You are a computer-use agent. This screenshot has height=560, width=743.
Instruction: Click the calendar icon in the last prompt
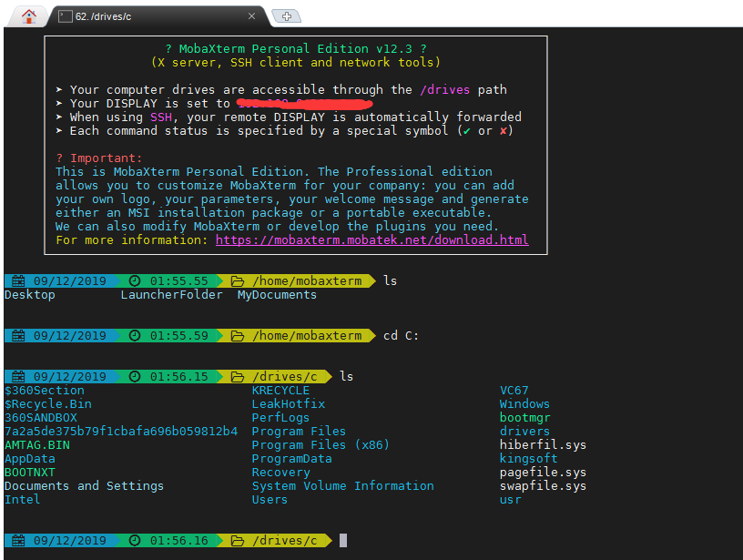(x=18, y=540)
